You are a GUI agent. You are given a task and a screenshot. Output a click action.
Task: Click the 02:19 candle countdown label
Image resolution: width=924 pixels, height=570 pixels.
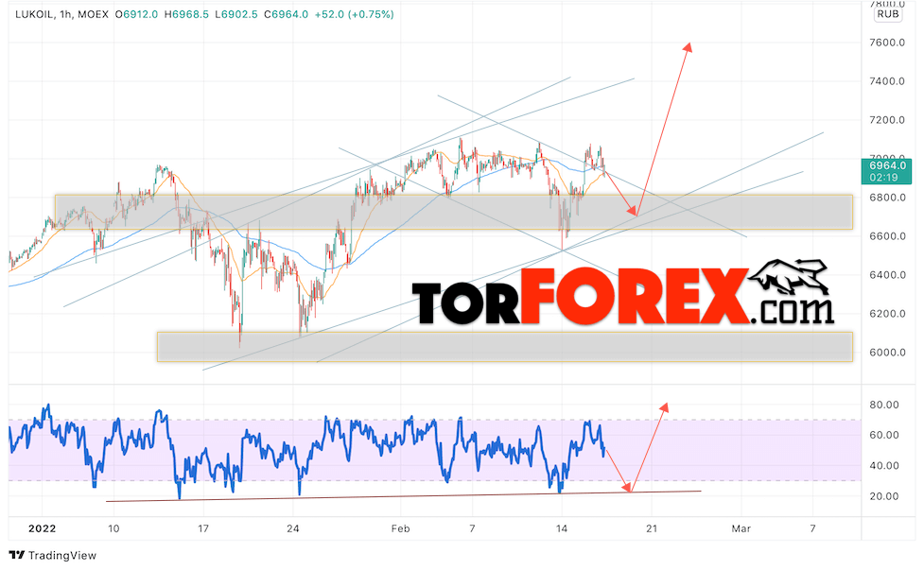(883, 178)
